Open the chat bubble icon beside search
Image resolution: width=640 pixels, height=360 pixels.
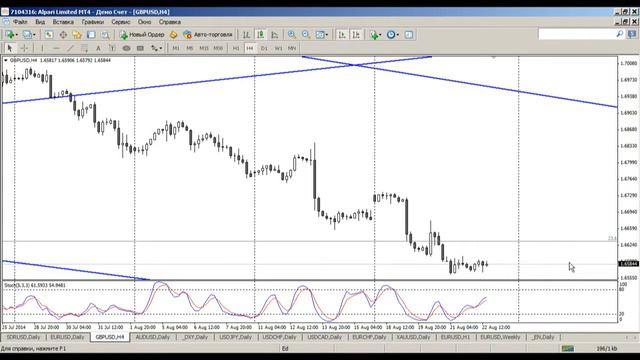tap(632, 34)
